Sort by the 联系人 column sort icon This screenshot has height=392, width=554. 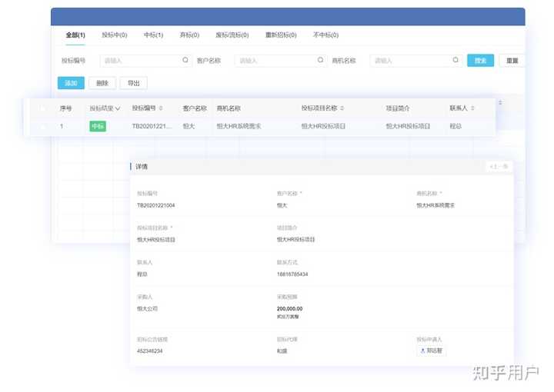click(x=472, y=108)
